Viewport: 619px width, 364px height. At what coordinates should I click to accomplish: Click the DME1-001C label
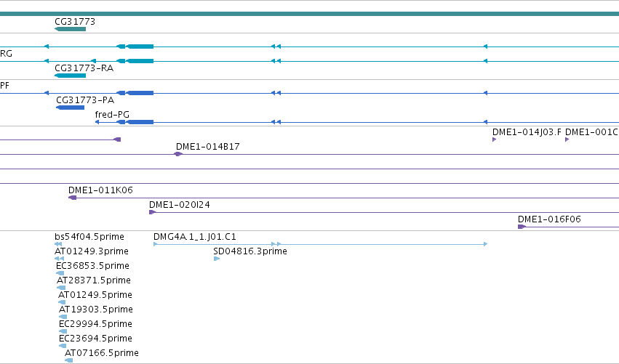click(591, 132)
